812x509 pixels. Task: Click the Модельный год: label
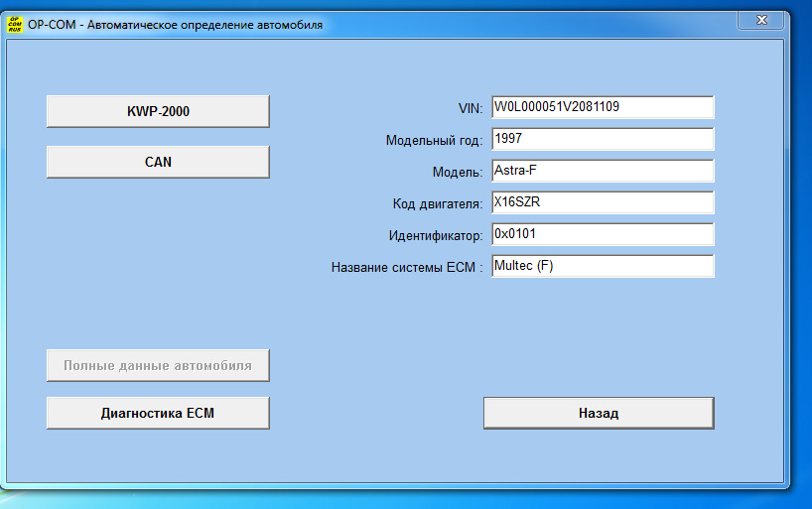(434, 141)
